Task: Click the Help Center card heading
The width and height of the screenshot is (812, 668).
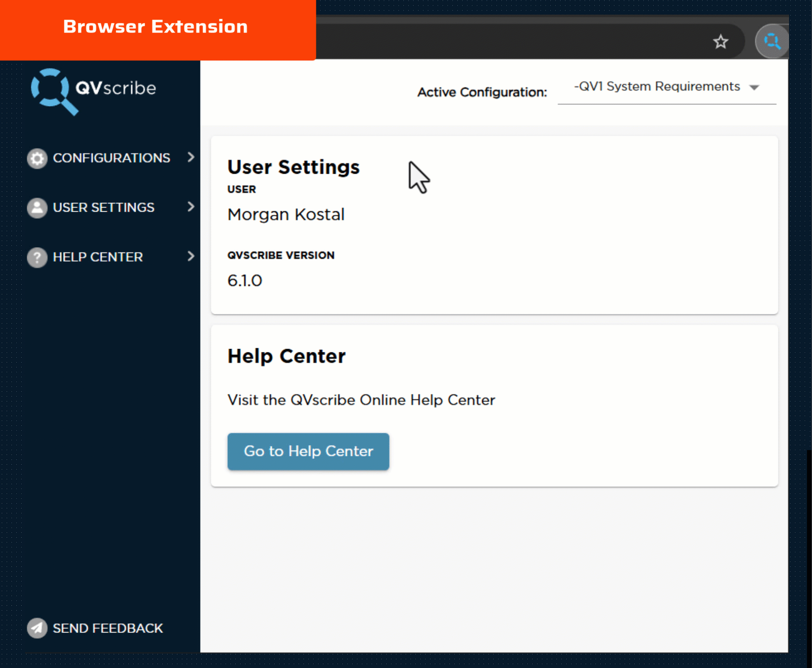Action: (287, 357)
